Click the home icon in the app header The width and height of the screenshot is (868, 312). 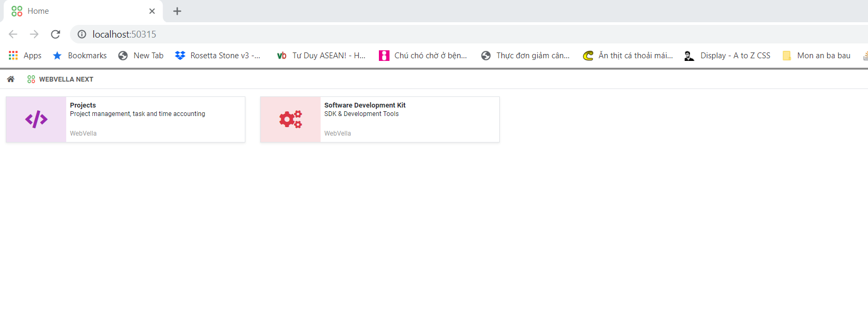(x=11, y=79)
